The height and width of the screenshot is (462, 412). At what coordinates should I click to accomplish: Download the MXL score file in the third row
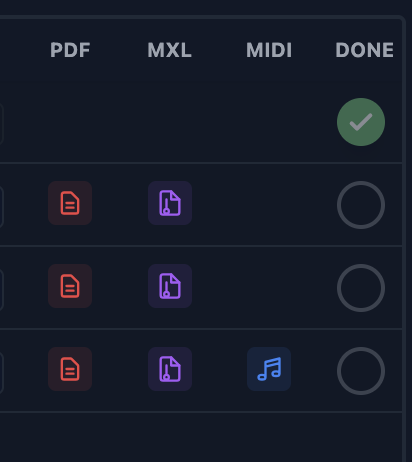170,286
